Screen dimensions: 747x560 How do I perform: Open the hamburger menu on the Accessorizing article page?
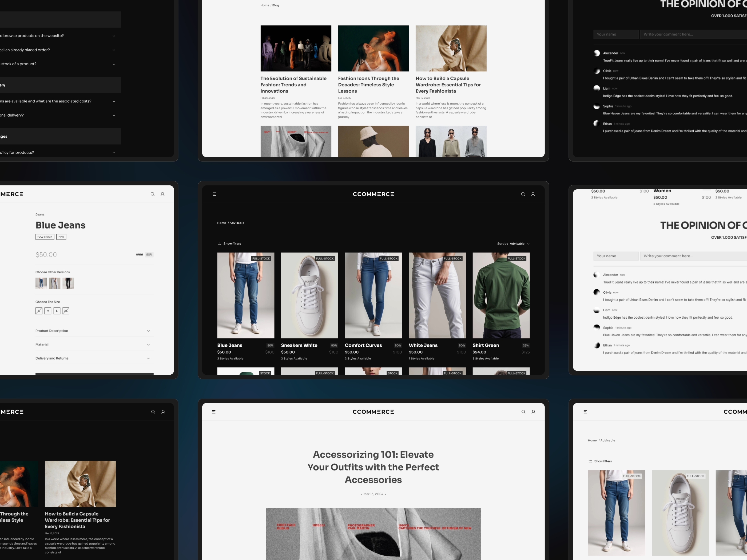tap(214, 412)
